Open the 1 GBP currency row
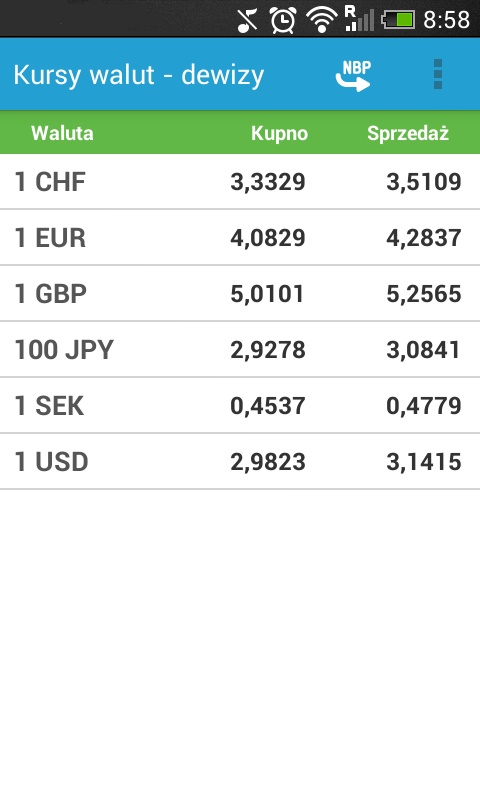This screenshot has height=800, width=480. [240, 294]
